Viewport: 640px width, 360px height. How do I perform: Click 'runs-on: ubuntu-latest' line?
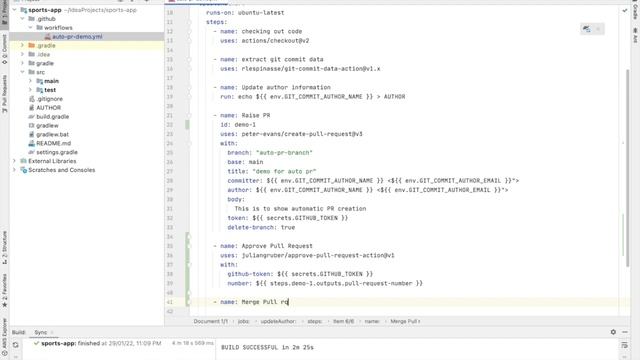[x=245, y=13]
